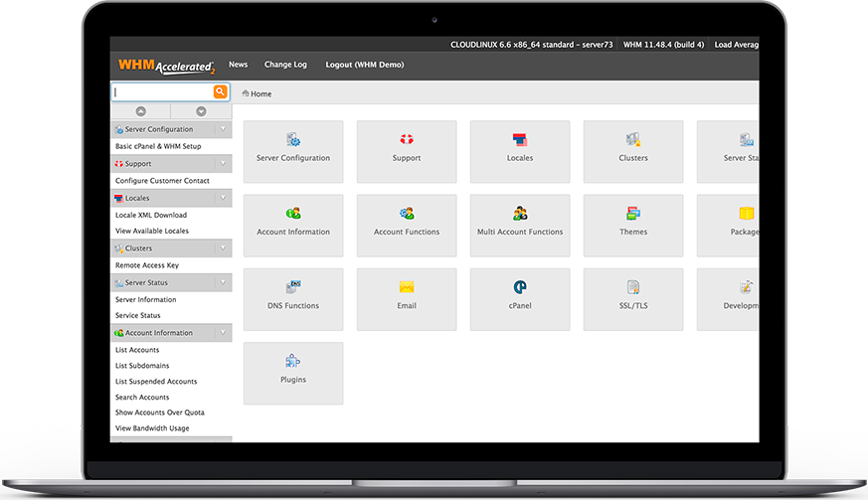Open Account Information icon tile
The image size is (868, 500).
pos(293,214)
